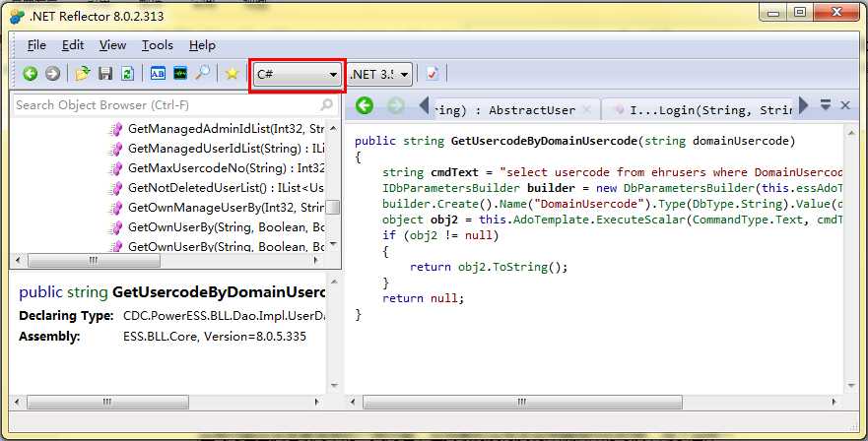Click the horizontal scrollbar thumb under object tree
Viewport: 868px width, 441px height.
(x=94, y=260)
